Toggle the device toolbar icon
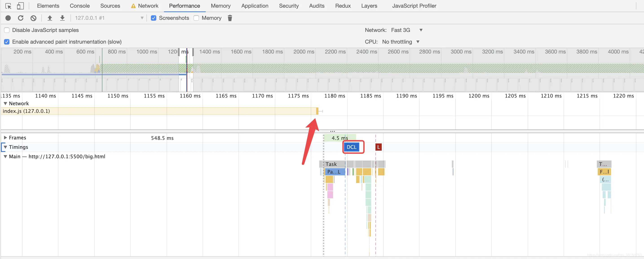 [x=20, y=6]
